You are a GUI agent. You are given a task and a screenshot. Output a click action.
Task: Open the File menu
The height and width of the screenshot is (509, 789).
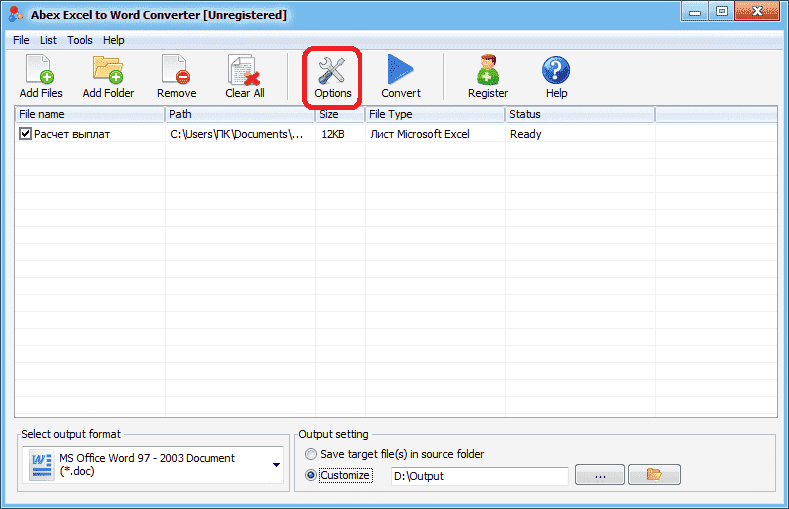click(21, 40)
